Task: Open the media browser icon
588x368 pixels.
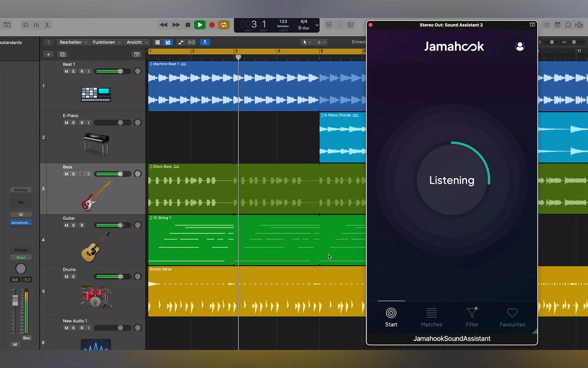Action: click(x=579, y=25)
